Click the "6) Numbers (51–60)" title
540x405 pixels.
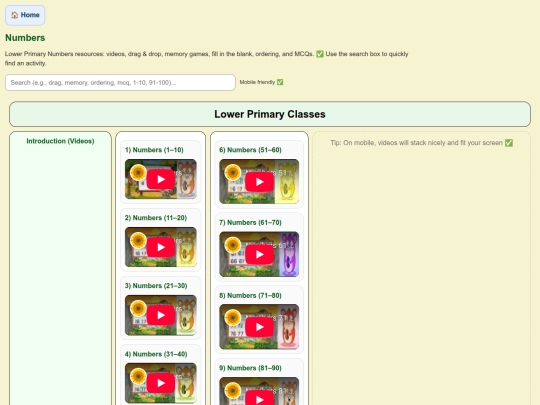tap(250, 150)
